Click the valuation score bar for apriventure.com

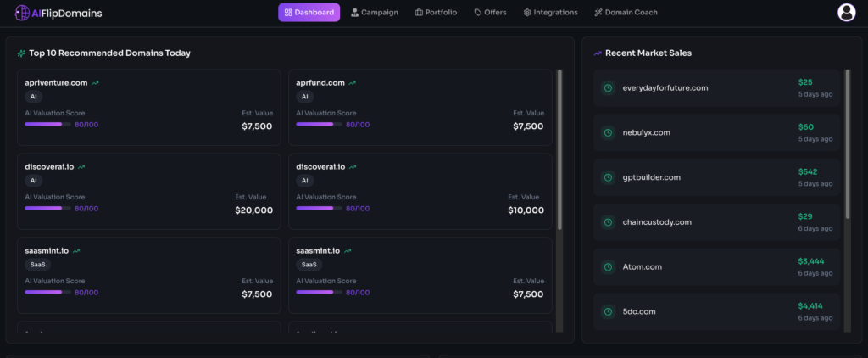pyautogui.click(x=47, y=124)
